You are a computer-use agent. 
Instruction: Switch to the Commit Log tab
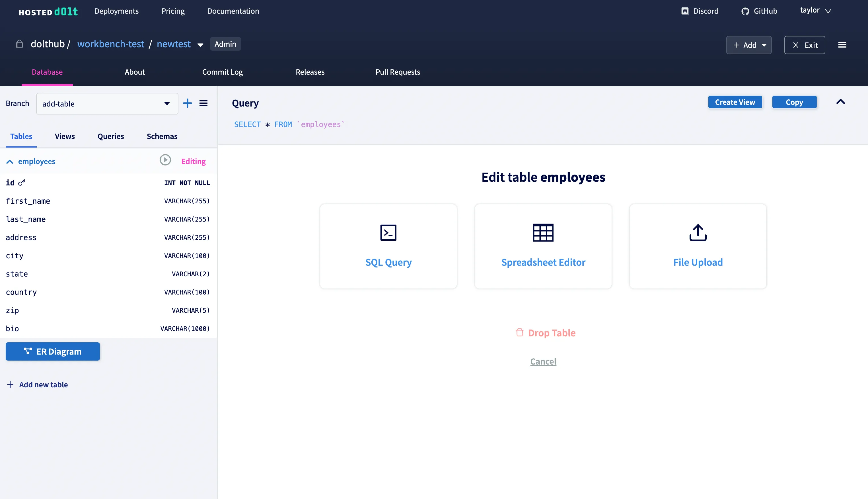222,72
